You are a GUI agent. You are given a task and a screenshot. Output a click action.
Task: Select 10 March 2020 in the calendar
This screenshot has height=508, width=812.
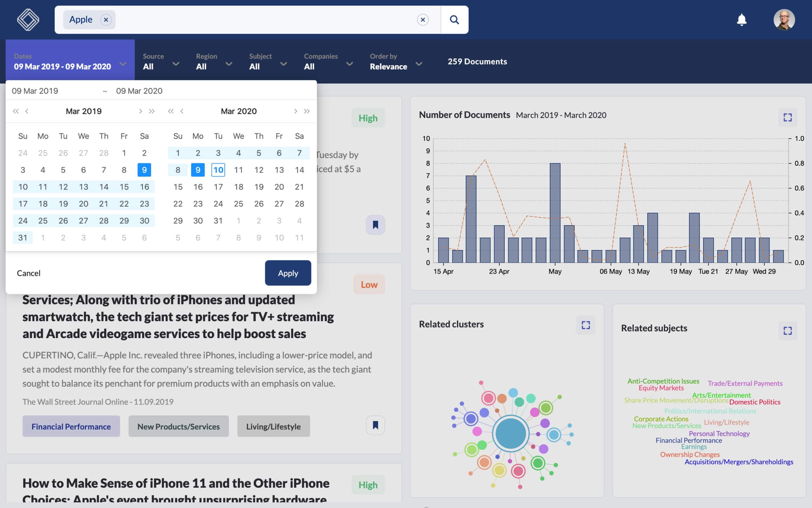tap(218, 170)
